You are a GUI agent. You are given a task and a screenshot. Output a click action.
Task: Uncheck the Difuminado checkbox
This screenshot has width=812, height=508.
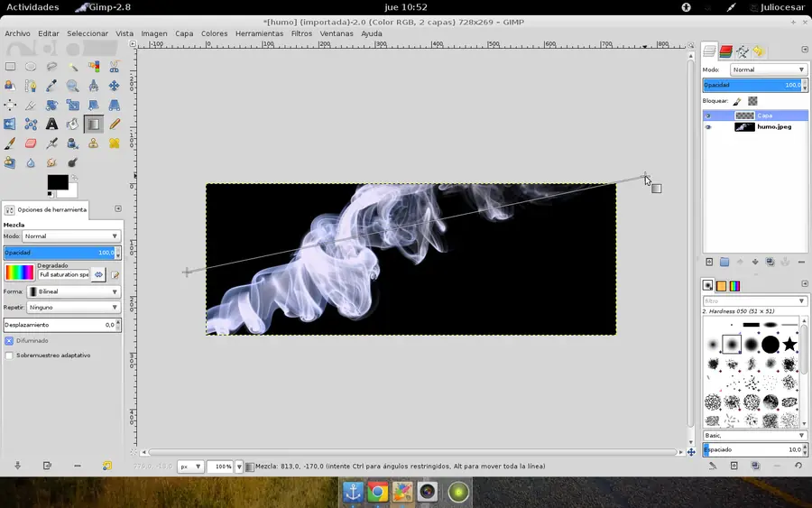[9, 341]
